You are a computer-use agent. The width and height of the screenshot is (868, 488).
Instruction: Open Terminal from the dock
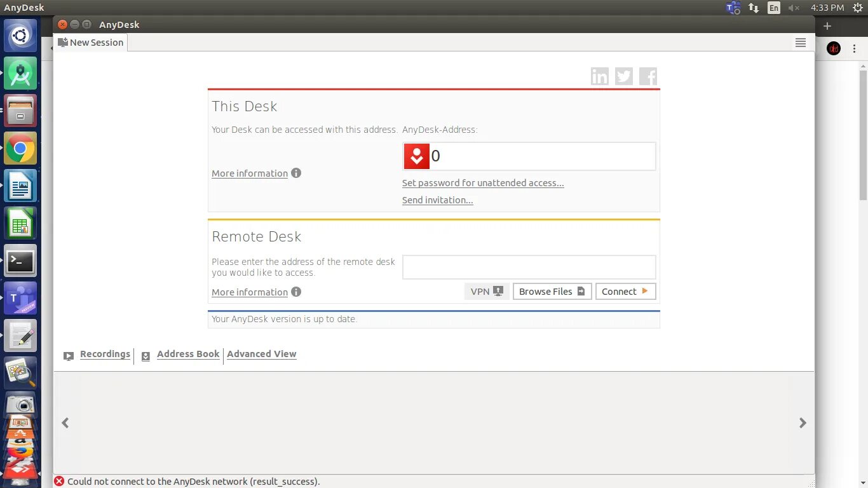20,261
